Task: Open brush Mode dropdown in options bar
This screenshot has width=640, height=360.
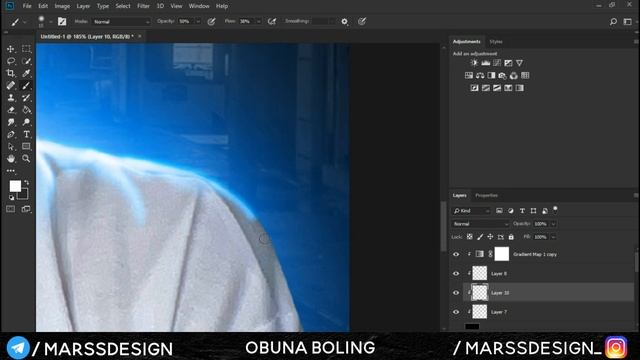Action: tap(122, 22)
